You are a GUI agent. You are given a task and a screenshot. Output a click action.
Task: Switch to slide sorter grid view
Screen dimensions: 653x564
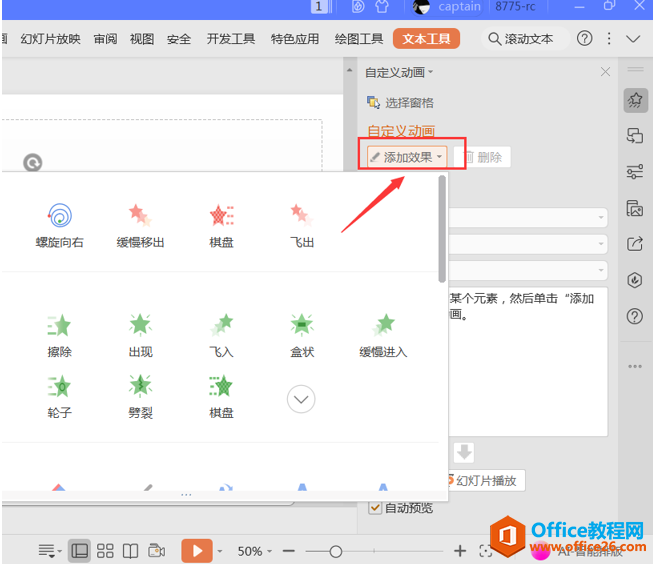[x=105, y=551]
